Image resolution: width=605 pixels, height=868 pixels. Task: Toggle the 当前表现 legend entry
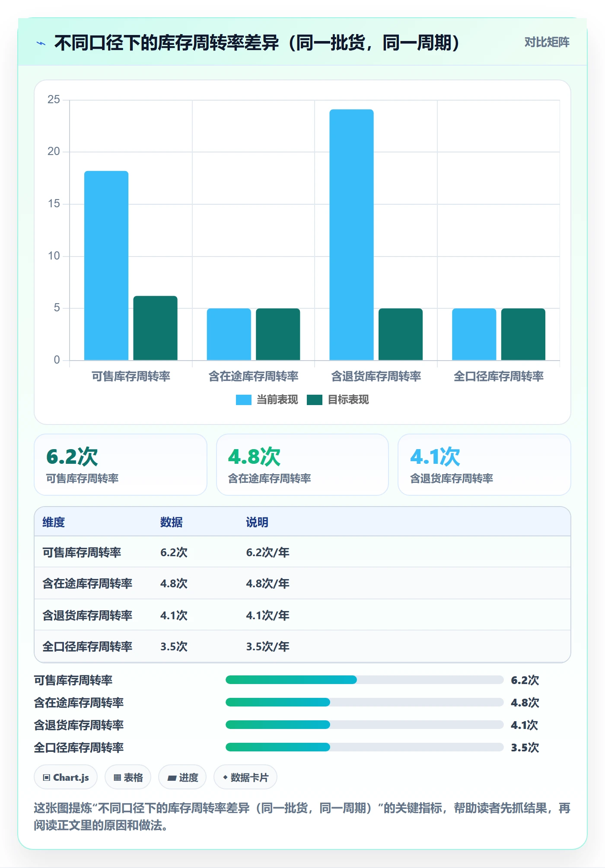[x=267, y=400]
